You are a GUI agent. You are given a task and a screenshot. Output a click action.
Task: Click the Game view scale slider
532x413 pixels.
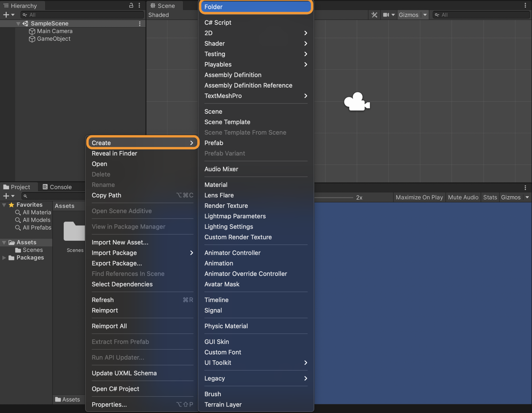(x=334, y=198)
